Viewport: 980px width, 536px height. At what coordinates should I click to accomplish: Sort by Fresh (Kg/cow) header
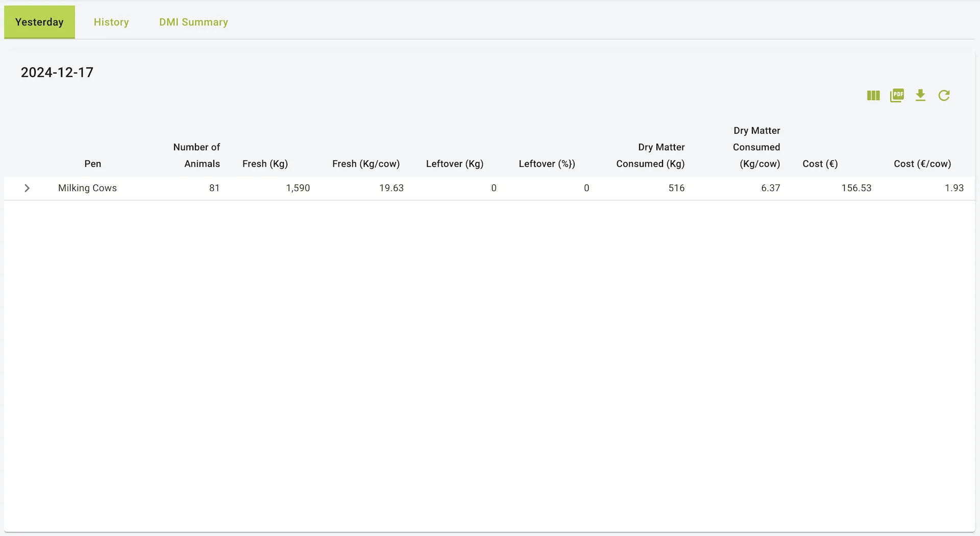click(x=365, y=164)
